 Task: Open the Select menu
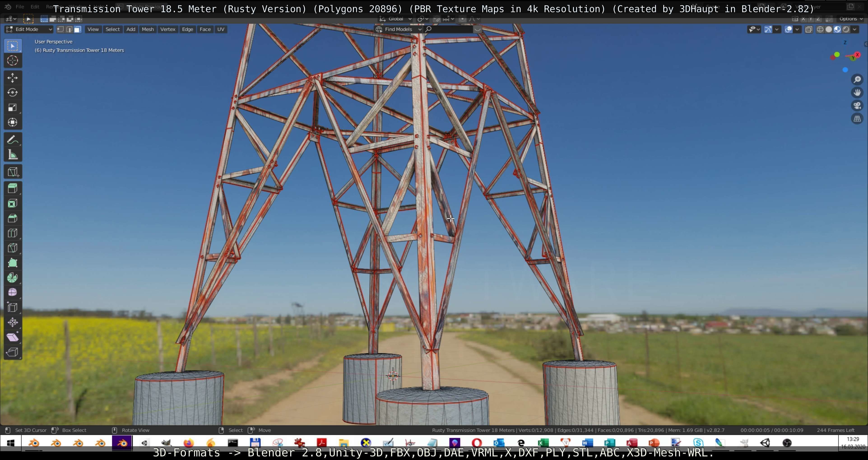(x=113, y=29)
